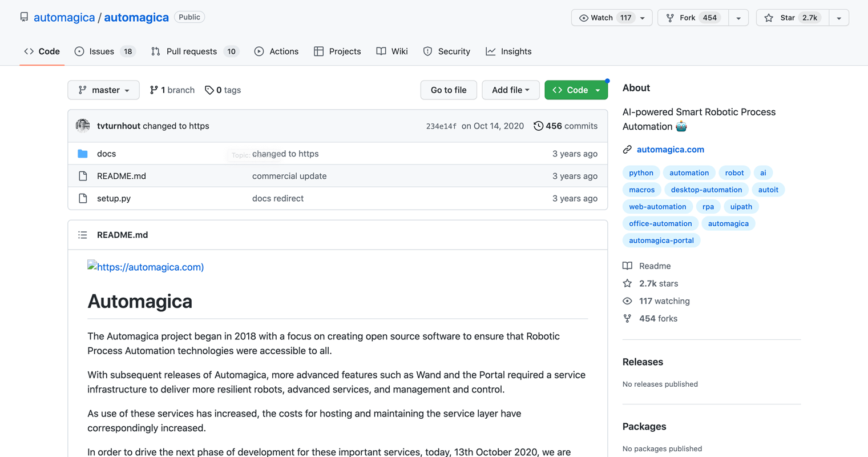
Task: Open the README.md file
Action: click(x=122, y=176)
